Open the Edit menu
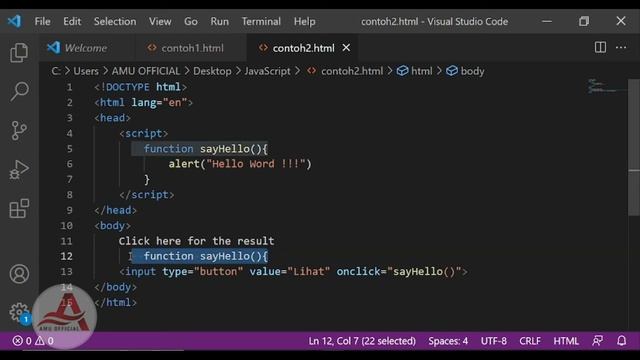 point(72,21)
